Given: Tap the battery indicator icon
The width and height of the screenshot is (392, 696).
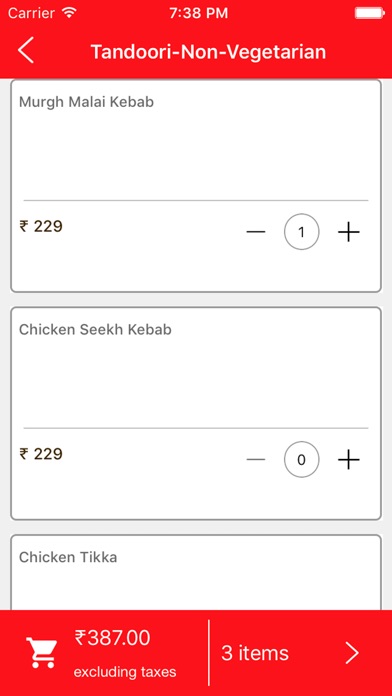Looking at the screenshot, I should point(369,13).
